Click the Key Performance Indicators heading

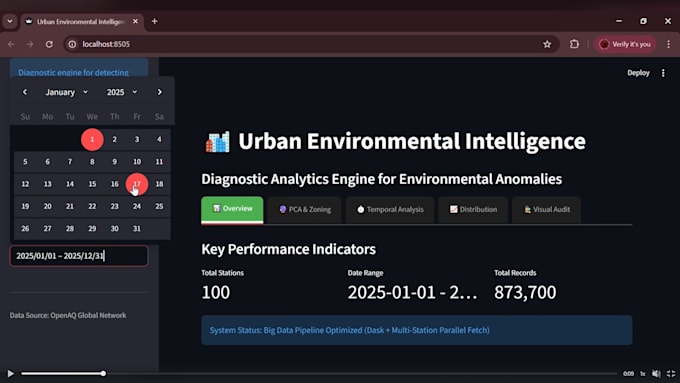click(x=288, y=249)
